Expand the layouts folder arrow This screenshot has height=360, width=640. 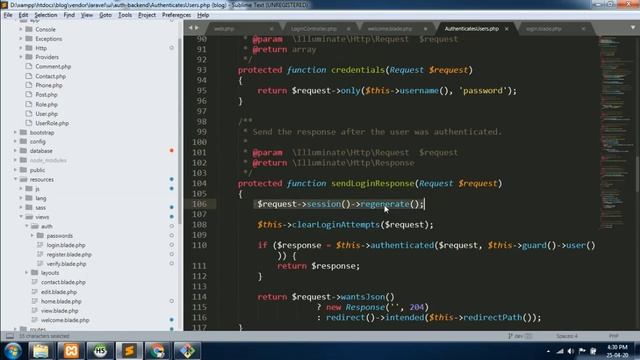pyautogui.click(x=27, y=273)
